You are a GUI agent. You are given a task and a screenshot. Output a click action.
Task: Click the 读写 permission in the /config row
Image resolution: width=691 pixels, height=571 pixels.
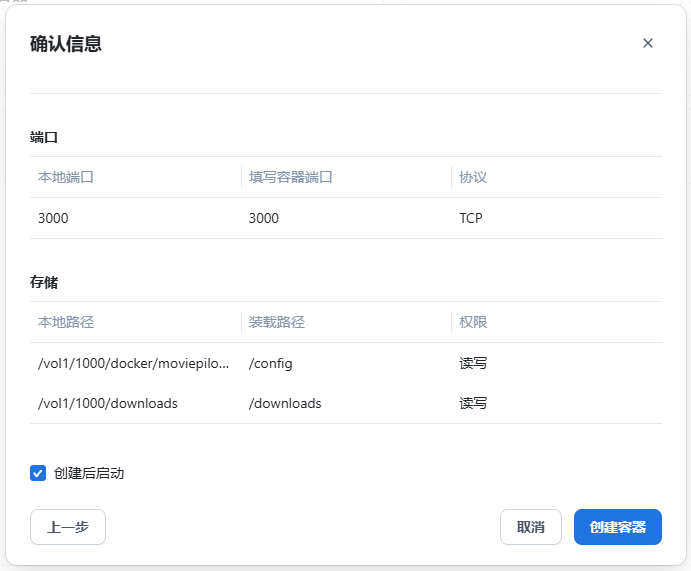473,363
